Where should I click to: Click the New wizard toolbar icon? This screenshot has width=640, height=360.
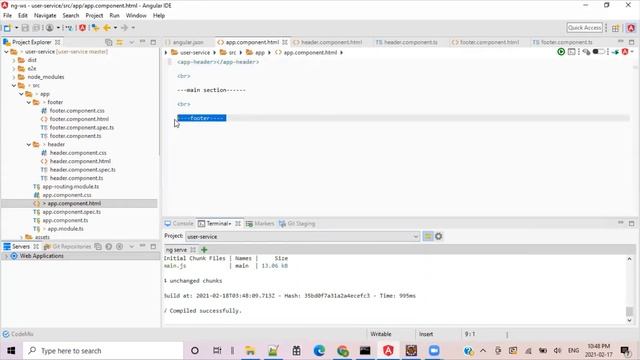(x=7, y=28)
